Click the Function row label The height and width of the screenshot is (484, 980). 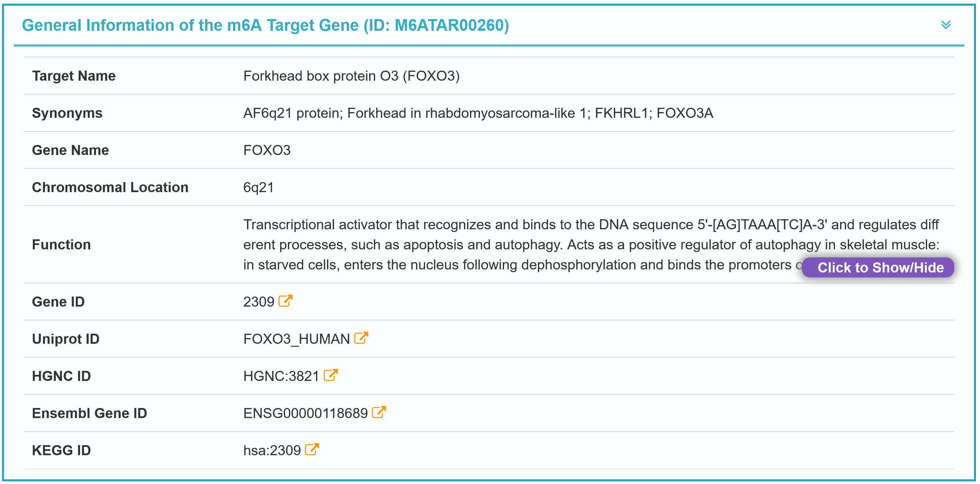tap(61, 245)
